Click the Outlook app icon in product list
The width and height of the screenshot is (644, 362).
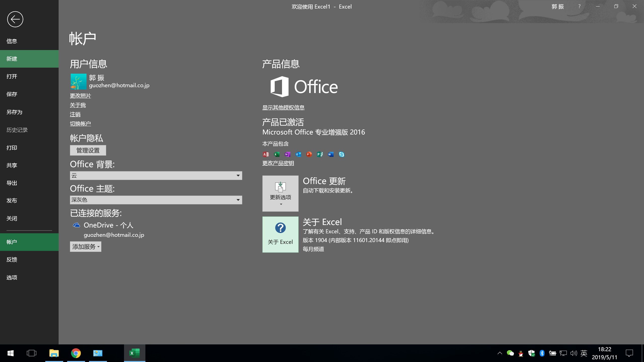pos(298,154)
